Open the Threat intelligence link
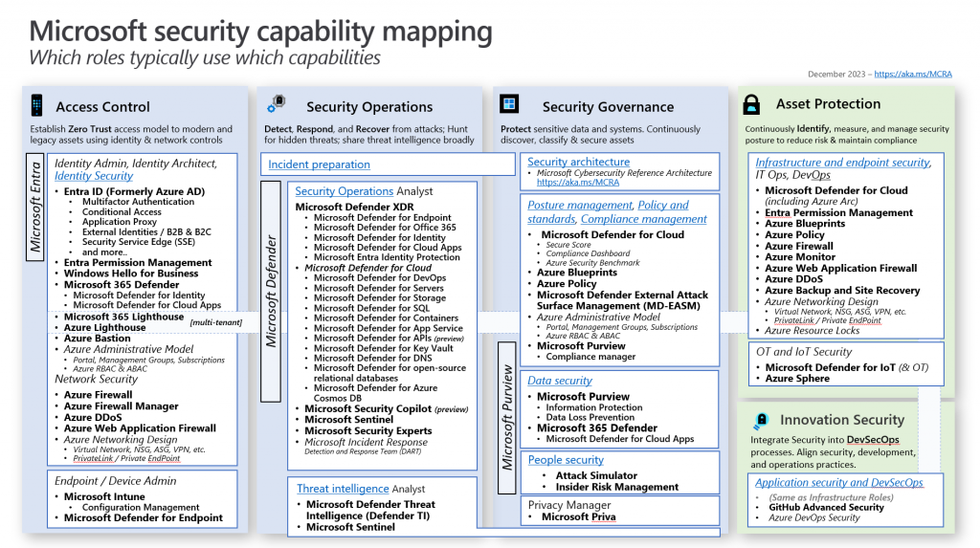The image size is (980, 548). tap(343, 489)
